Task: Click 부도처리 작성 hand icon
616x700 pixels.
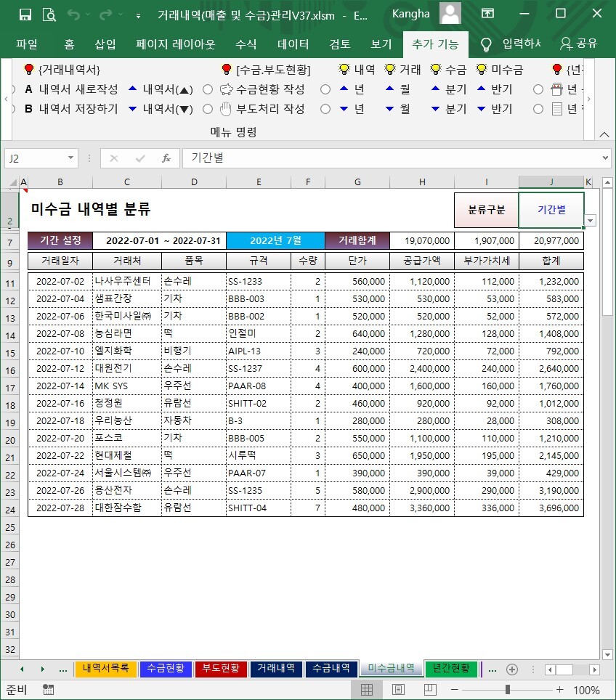Action: click(x=226, y=109)
